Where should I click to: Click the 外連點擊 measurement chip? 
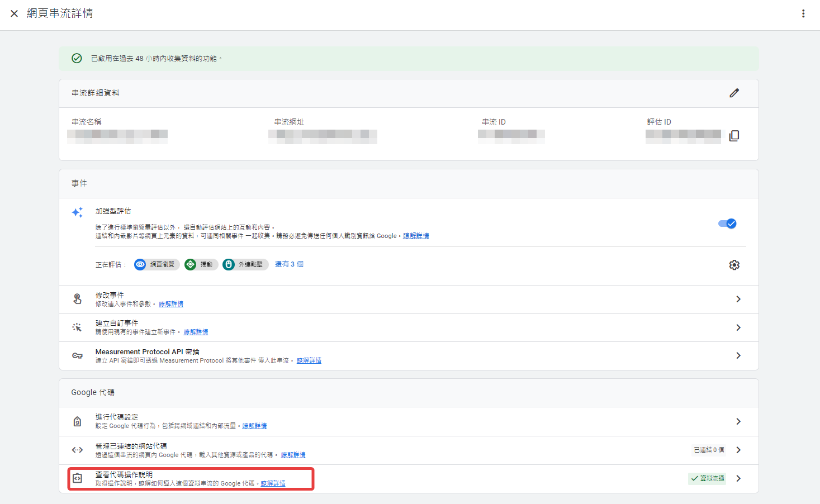click(245, 264)
